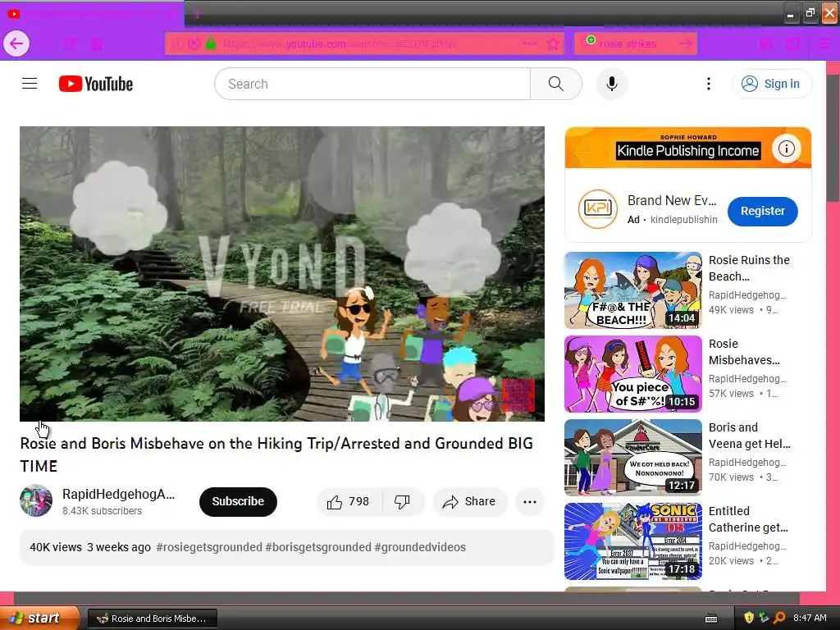
Task: Go to YouTube home via logo
Action: click(x=96, y=84)
